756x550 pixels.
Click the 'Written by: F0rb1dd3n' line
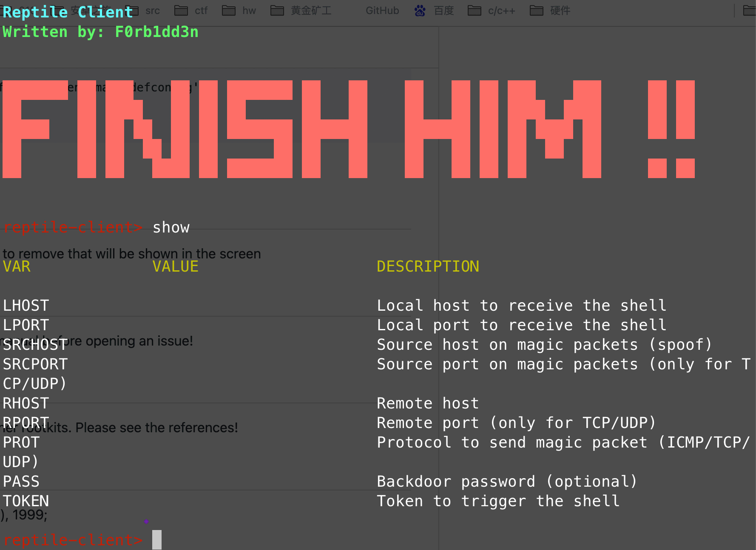point(100,32)
